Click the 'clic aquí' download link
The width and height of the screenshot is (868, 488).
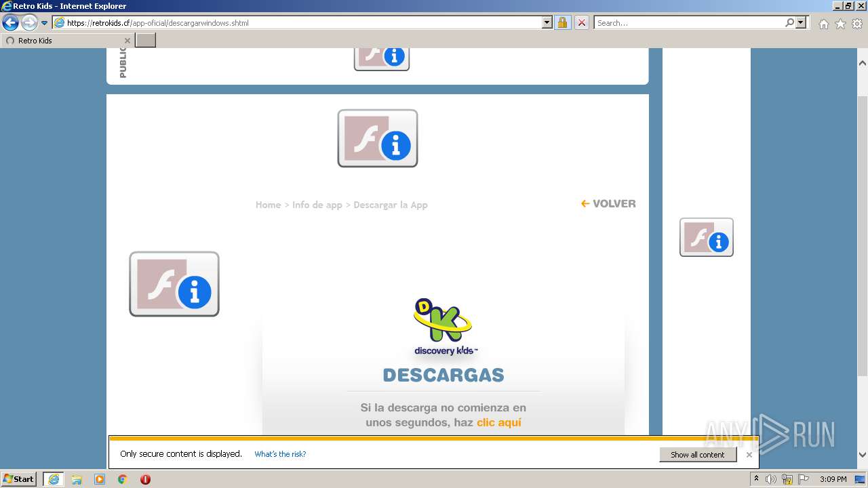pos(499,422)
